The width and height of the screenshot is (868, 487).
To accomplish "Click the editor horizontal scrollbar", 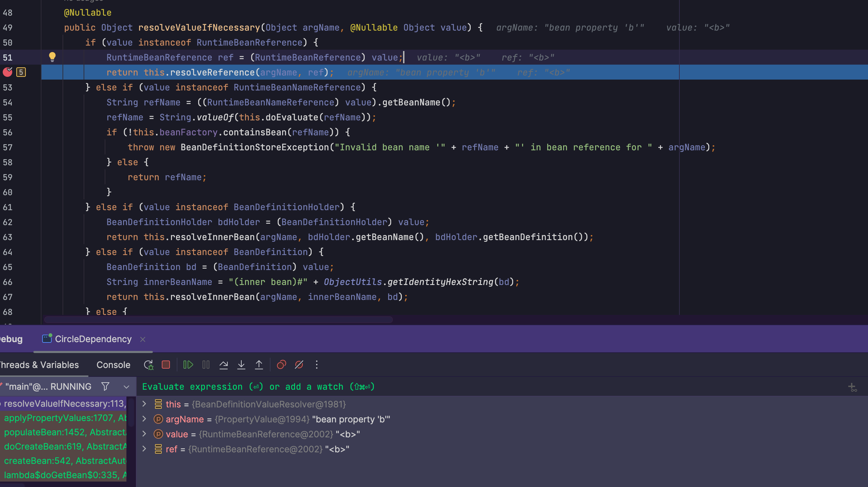I will [x=218, y=320].
